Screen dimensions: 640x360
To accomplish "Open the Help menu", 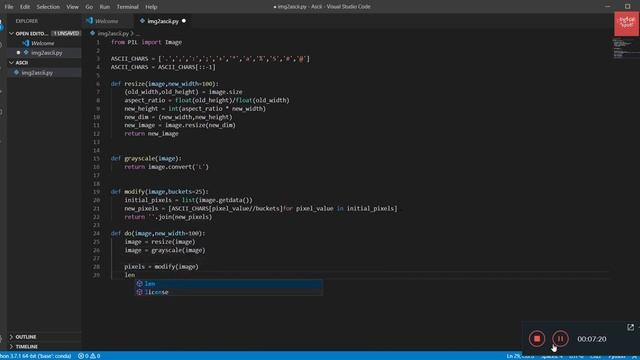I will 151,7.
